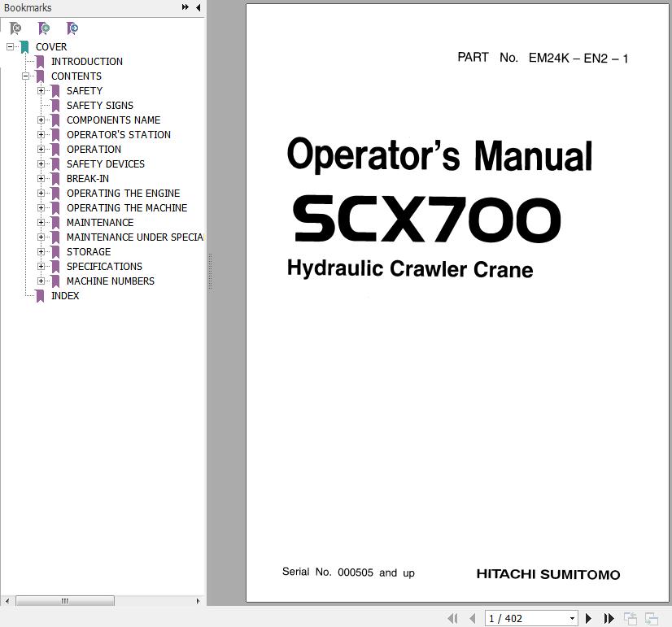The height and width of the screenshot is (627, 672).
Task: Open the page number dropdown
Action: tap(572, 618)
